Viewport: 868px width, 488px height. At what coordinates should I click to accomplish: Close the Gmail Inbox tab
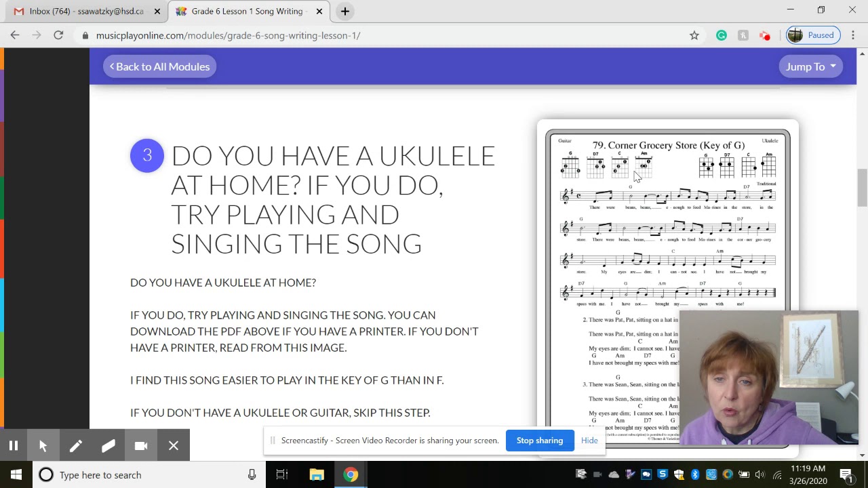[x=157, y=11]
